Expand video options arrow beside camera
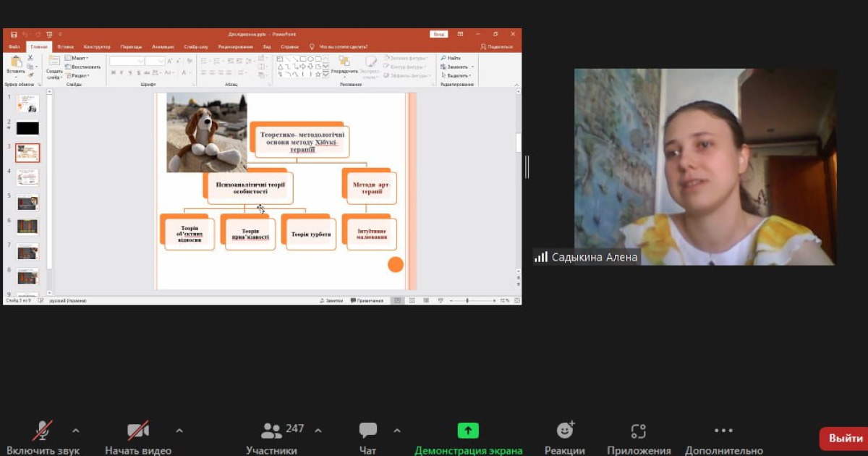868x456 pixels. (x=179, y=431)
